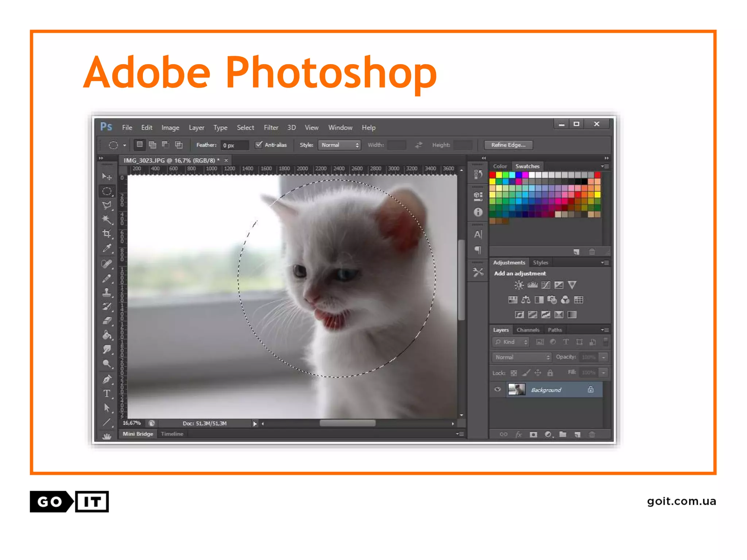Select the Polygonal Lasso tool
The width and height of the screenshot is (747, 560).
click(x=107, y=205)
